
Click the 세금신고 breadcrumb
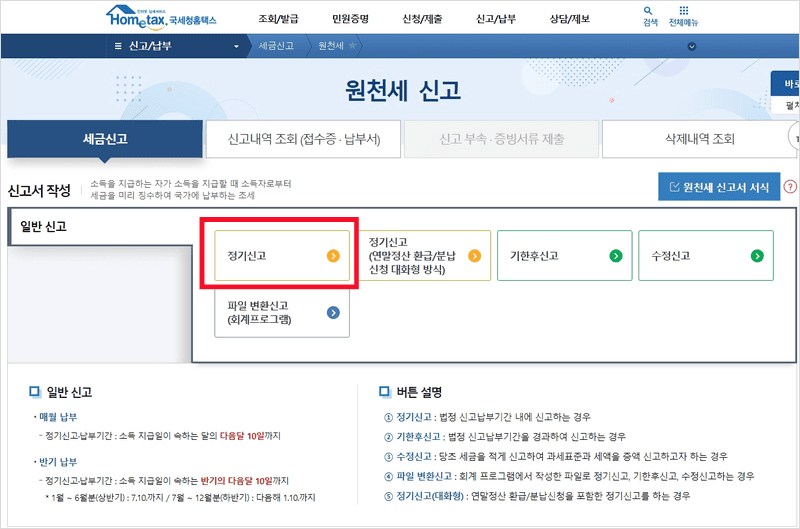[276, 46]
